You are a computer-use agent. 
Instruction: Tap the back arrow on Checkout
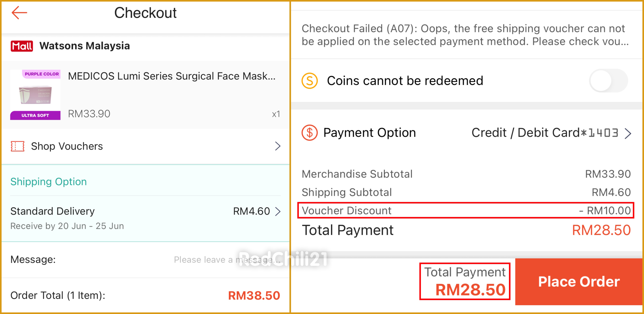click(x=19, y=13)
